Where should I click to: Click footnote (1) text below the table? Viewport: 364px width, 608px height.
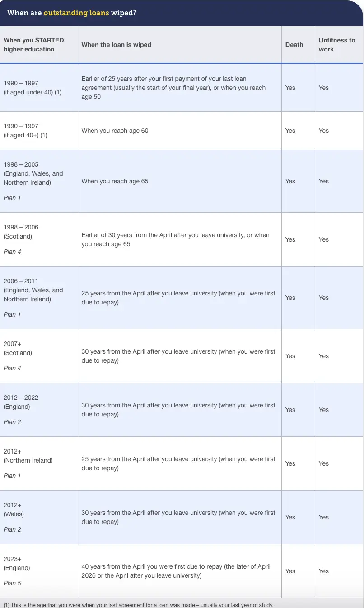click(138, 604)
